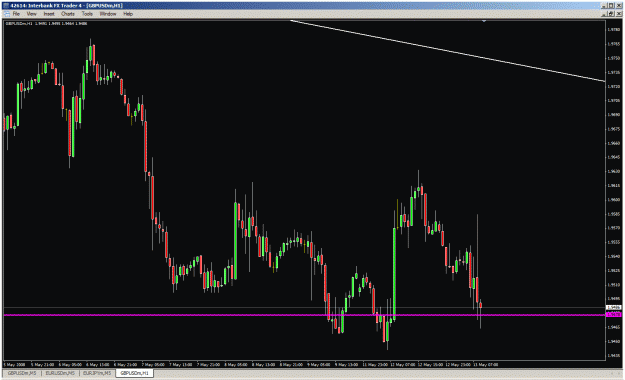Restore the inner chart window
The width and height of the screenshot is (625, 380).
611,14
